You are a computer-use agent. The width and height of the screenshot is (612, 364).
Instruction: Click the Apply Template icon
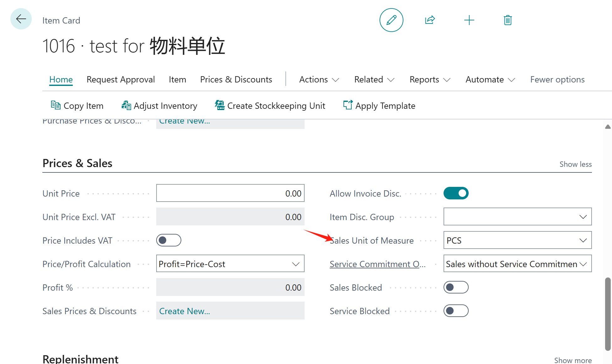[x=348, y=105]
